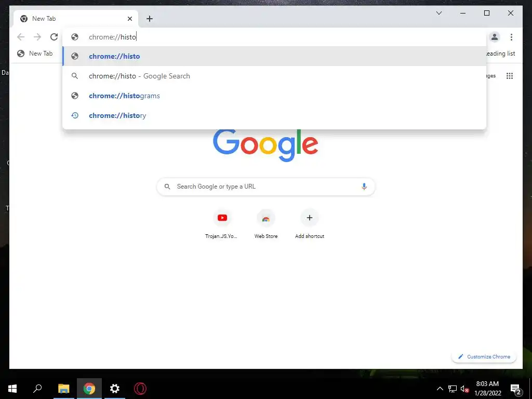Open the Google apps grid icon

click(510, 76)
